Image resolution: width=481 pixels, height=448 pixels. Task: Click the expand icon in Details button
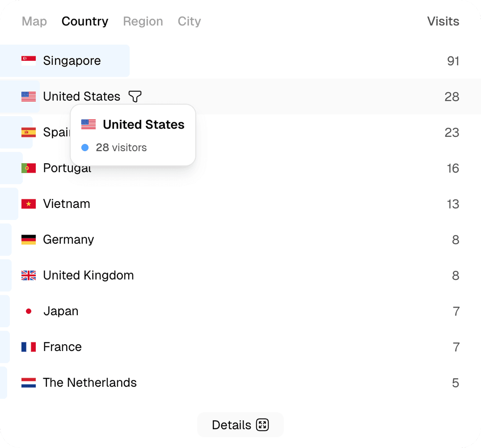(x=262, y=425)
